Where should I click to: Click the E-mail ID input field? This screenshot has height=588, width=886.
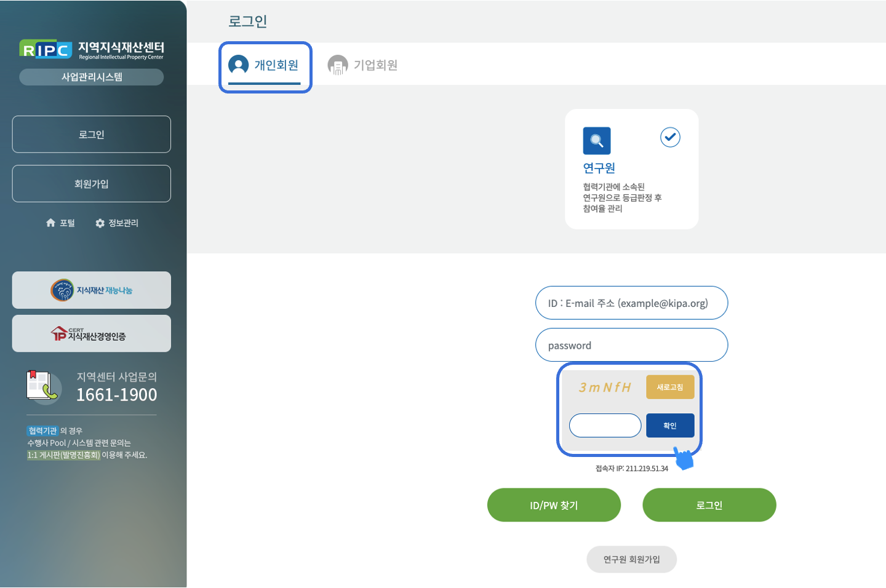tap(631, 303)
